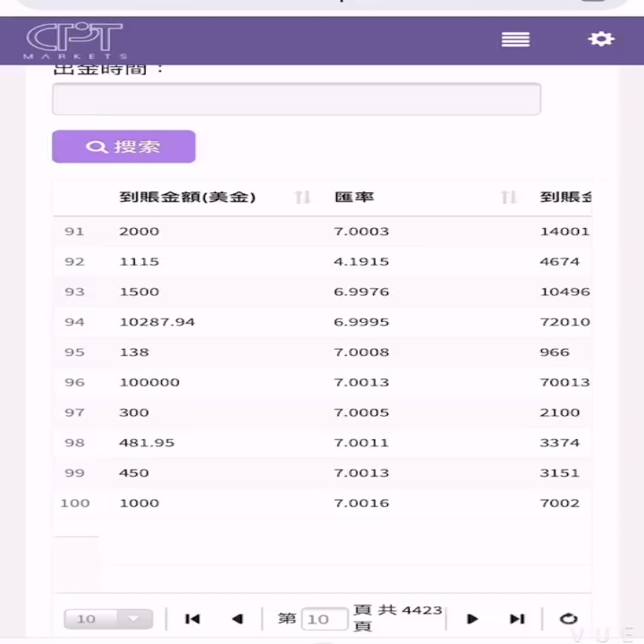Click the value 3151 in row 99

click(559, 473)
